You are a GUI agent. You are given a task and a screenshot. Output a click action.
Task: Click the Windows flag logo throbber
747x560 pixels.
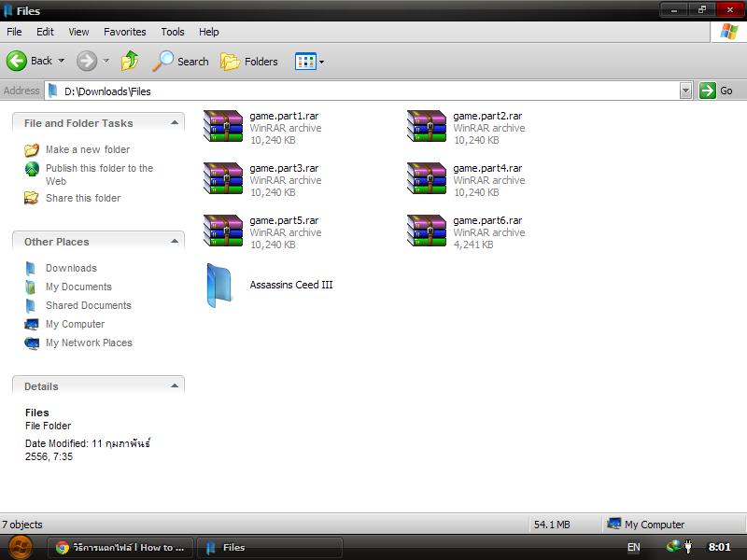pyautogui.click(x=729, y=32)
